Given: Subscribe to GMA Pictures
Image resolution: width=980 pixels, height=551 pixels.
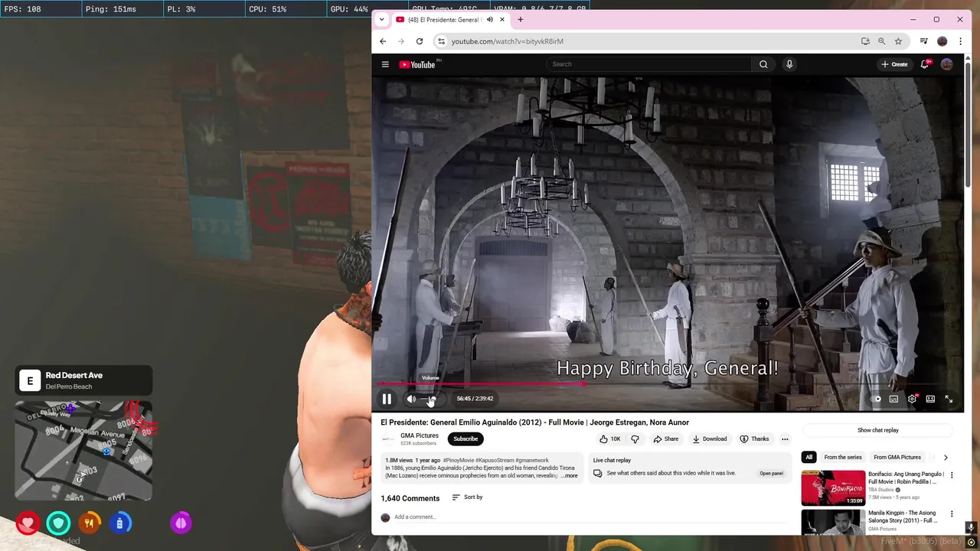Looking at the screenshot, I should [x=465, y=439].
